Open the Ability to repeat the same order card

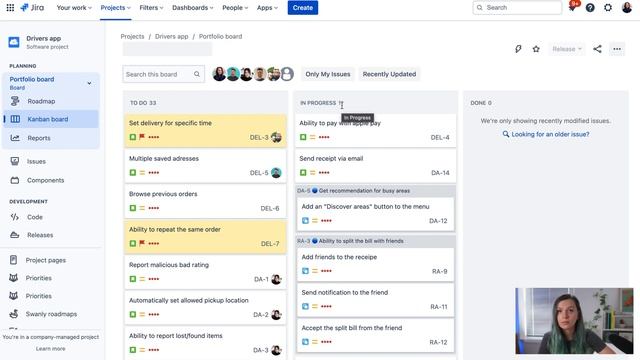[205, 237]
